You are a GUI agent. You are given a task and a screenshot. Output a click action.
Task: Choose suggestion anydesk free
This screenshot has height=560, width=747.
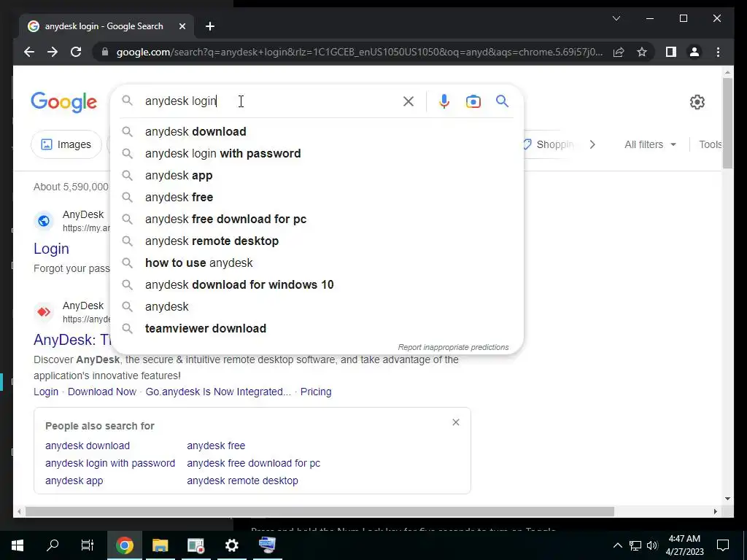[317, 197]
